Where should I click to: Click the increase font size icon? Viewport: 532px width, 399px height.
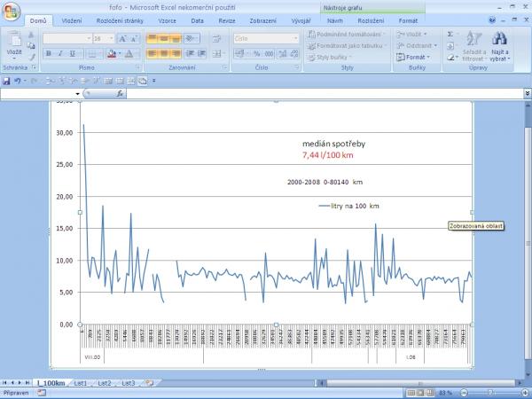[x=123, y=38]
